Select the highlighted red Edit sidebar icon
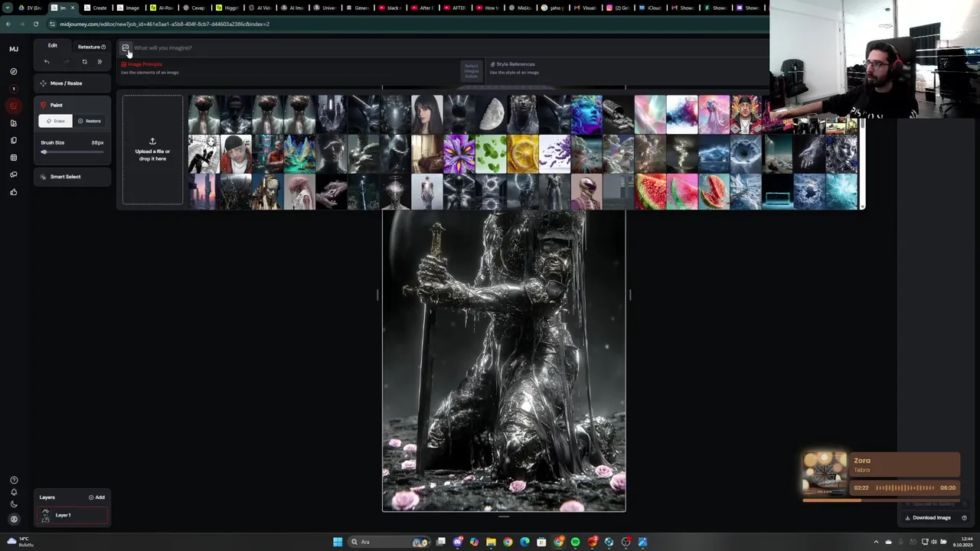The width and height of the screenshot is (980, 551). (x=14, y=106)
